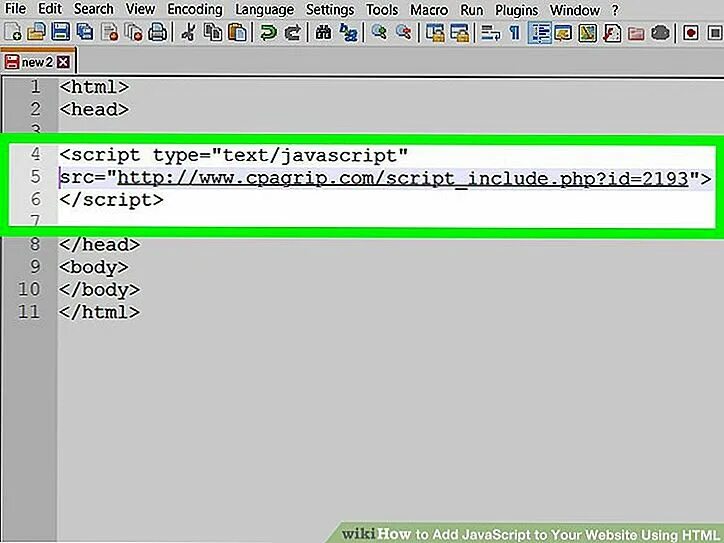Click user defined language dialog icon
The height and width of the screenshot is (543, 724).
564,33
